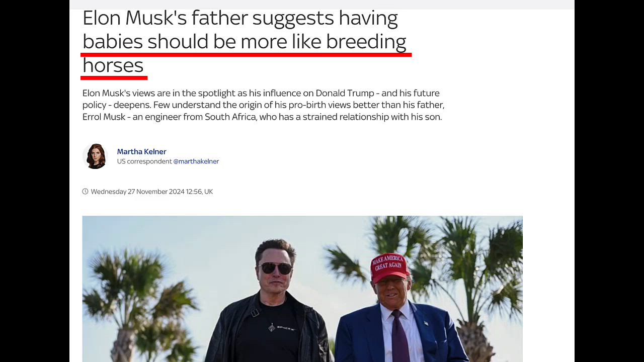This screenshot has width=644, height=362.
Task: Click the sunglasses in the article photo
Action: pos(276,268)
